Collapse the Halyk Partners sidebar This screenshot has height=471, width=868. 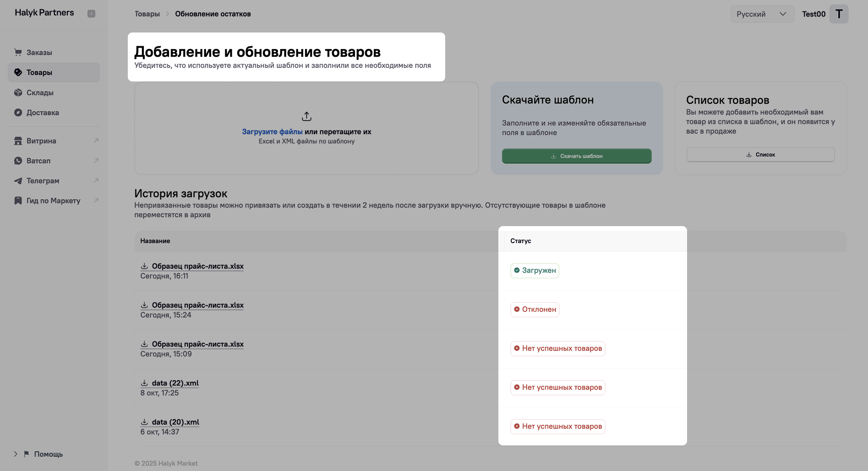pyautogui.click(x=91, y=14)
